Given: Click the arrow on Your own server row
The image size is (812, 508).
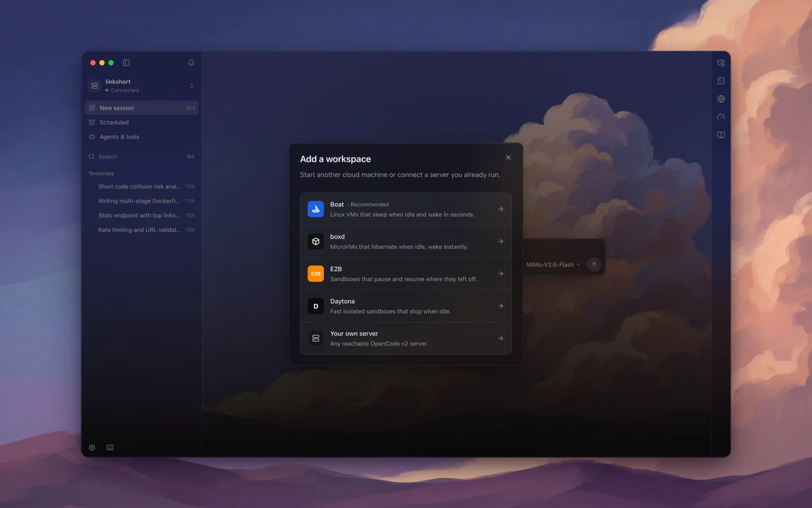Looking at the screenshot, I should click(501, 338).
